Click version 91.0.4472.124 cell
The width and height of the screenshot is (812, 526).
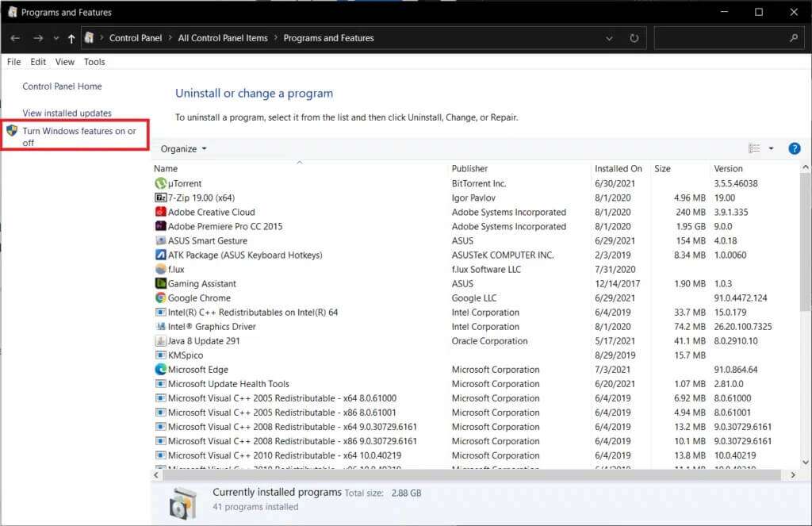coord(741,298)
